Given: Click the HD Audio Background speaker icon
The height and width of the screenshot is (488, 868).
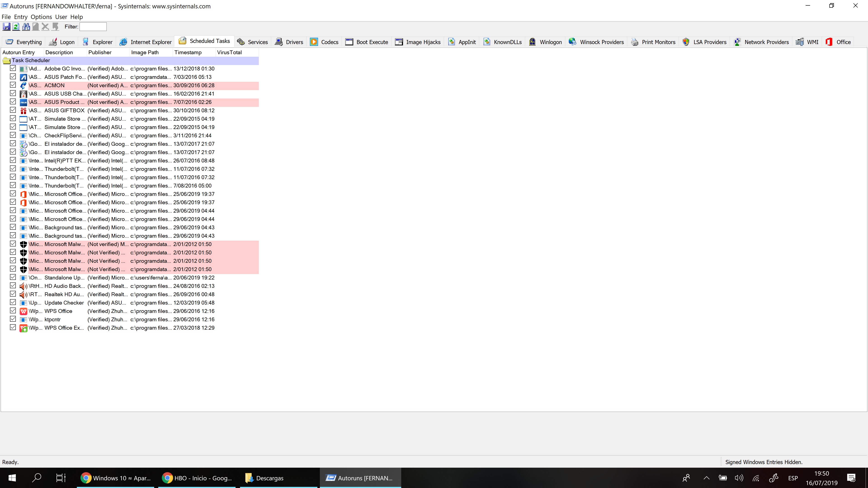Looking at the screenshot, I should tap(23, 286).
